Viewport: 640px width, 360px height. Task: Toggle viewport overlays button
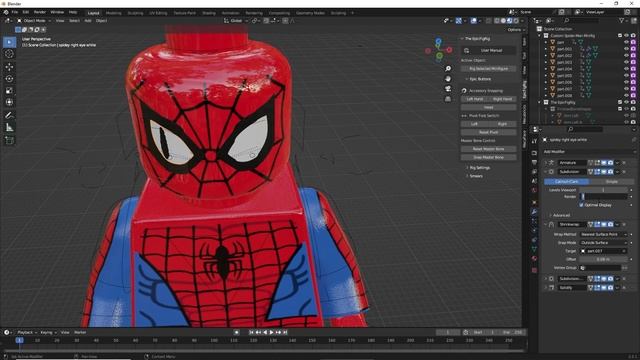[x=473, y=20]
